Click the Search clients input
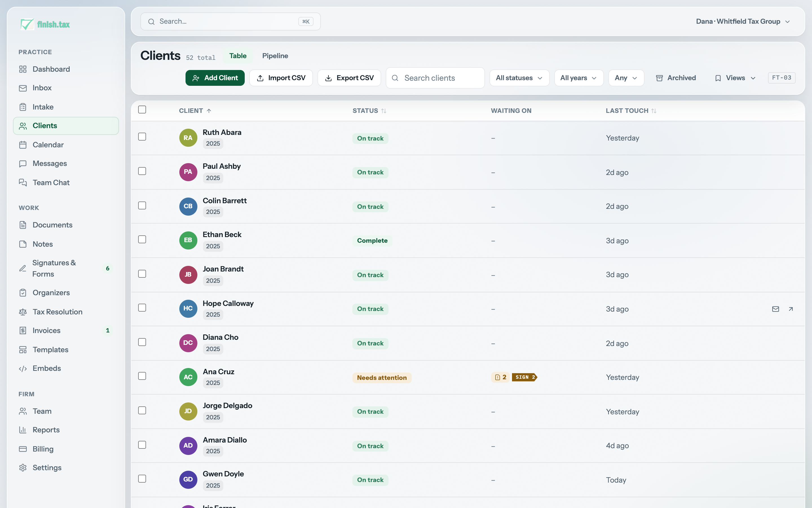The width and height of the screenshot is (812, 508). [435, 78]
